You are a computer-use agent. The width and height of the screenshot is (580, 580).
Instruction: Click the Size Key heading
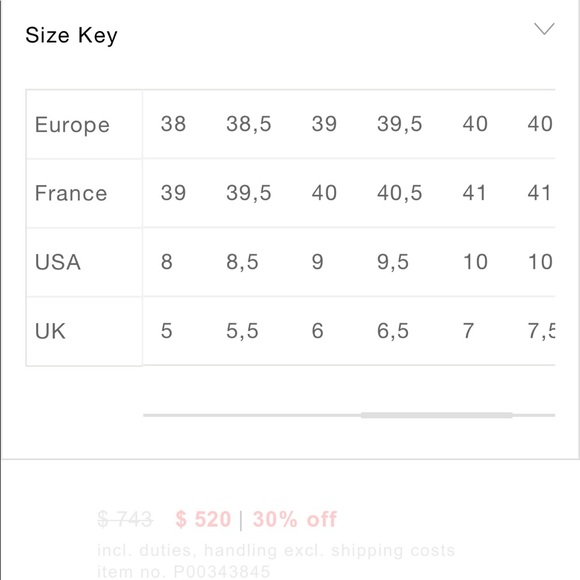coord(71,36)
